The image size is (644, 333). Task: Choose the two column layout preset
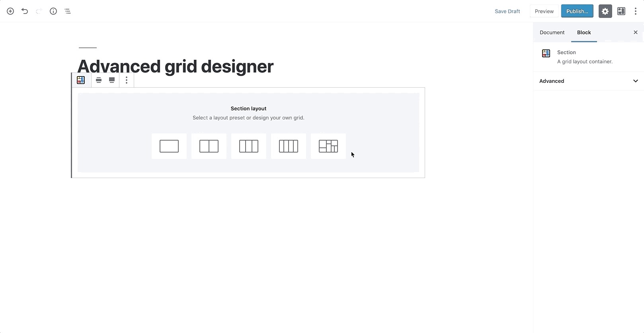[209, 146]
